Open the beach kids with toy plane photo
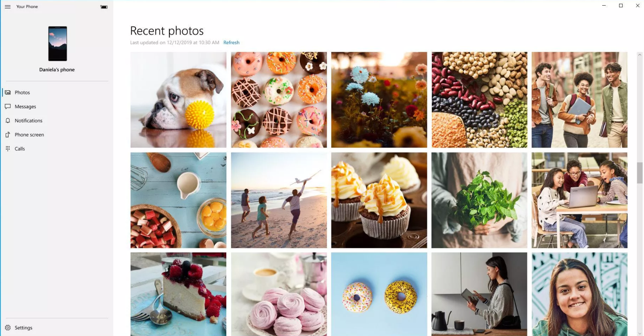This screenshot has width=644, height=336. pos(279,200)
